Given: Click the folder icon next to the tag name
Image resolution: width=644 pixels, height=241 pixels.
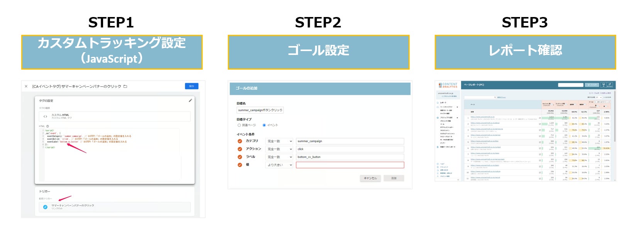Looking at the screenshot, I should pyautogui.click(x=125, y=86).
